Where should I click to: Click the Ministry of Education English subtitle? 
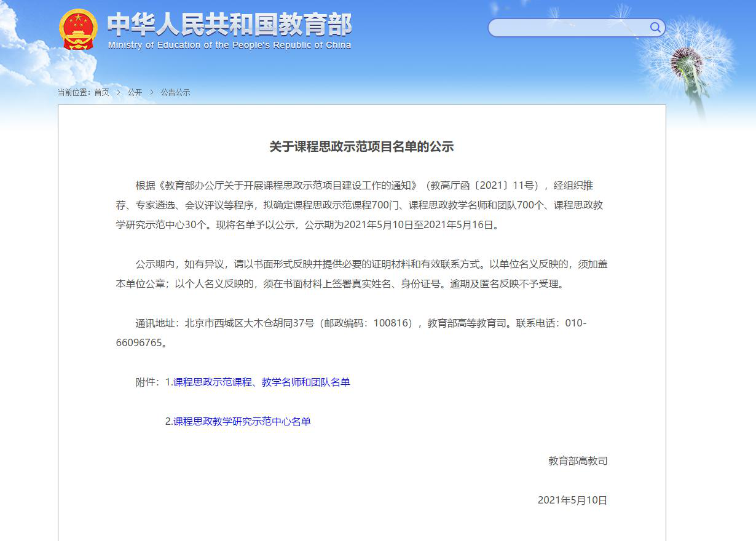tap(229, 45)
